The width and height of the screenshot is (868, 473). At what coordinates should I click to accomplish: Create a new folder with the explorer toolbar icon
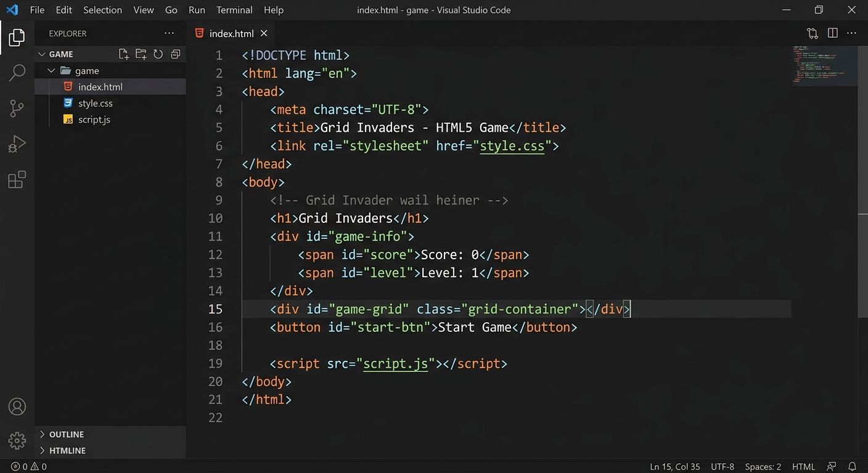click(141, 54)
